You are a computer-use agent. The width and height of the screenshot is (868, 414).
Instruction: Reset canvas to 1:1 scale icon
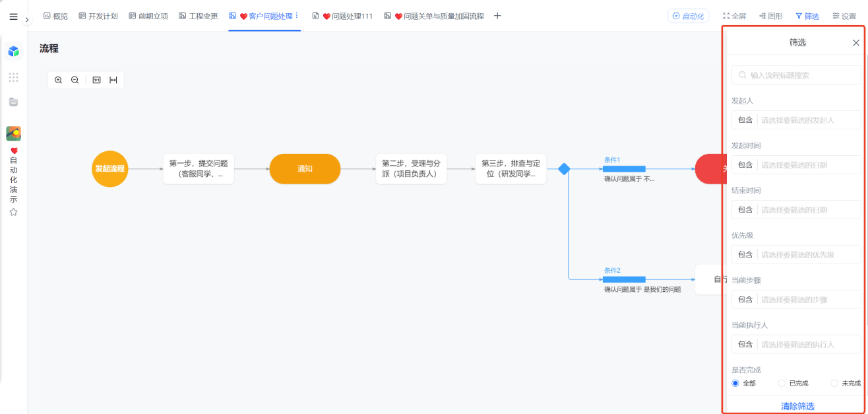pyautogui.click(x=96, y=80)
